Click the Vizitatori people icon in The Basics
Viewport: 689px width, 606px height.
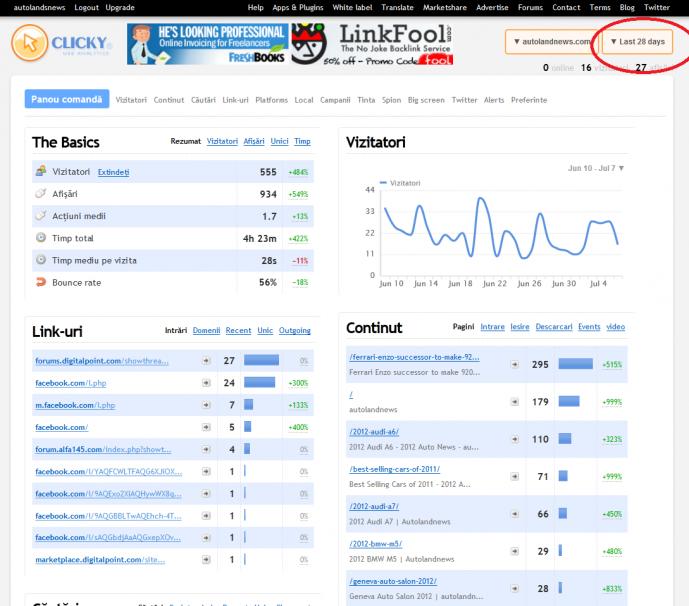point(41,171)
